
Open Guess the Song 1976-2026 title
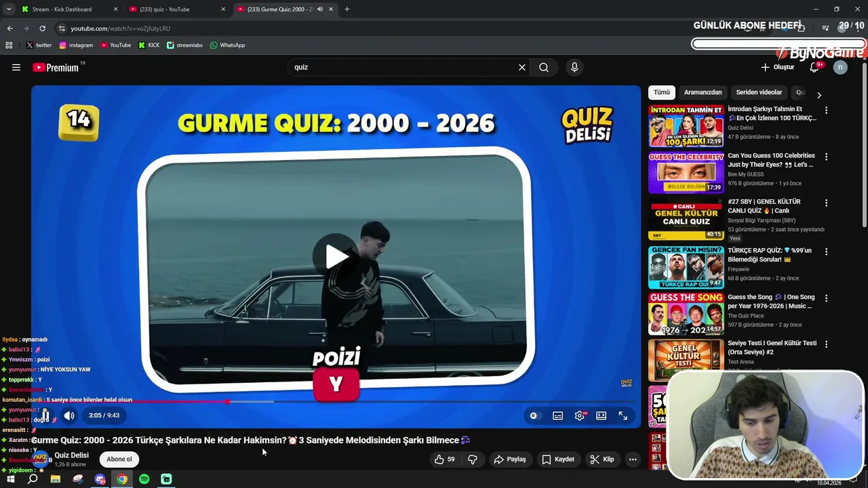771,302
